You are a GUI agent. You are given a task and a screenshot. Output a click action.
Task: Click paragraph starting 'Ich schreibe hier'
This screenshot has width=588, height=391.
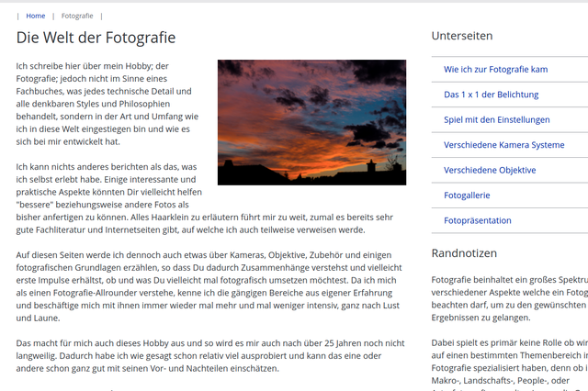point(107,104)
